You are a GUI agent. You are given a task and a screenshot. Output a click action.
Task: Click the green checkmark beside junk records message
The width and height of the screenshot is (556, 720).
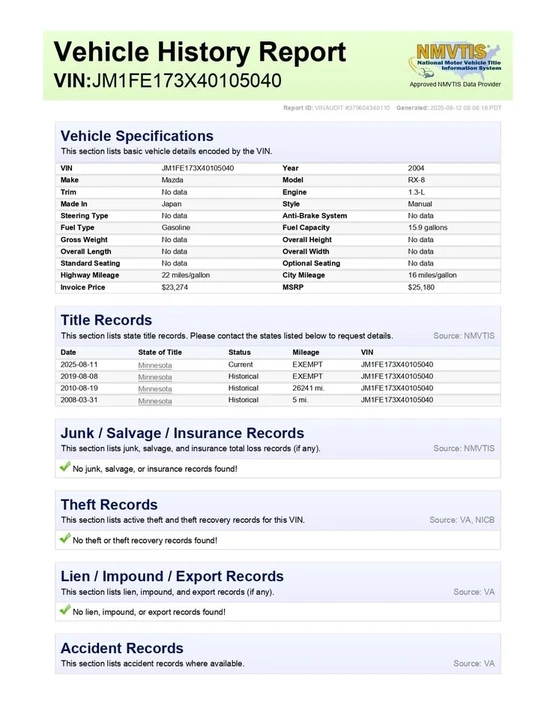click(65, 467)
